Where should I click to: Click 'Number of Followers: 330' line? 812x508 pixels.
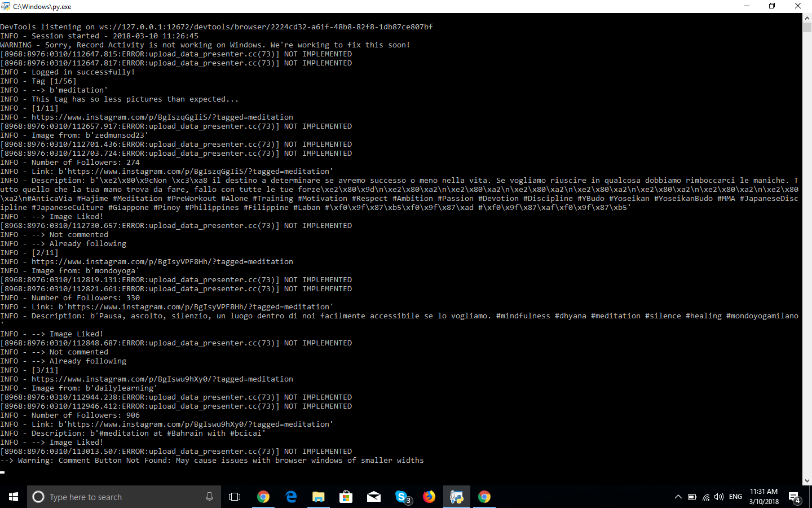pos(70,297)
